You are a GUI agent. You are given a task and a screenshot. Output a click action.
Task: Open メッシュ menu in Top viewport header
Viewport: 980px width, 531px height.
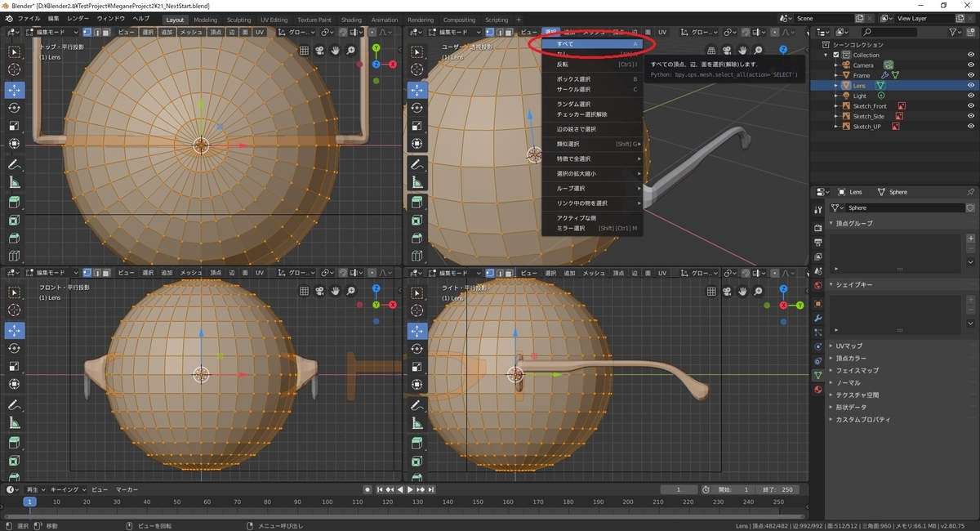click(190, 32)
